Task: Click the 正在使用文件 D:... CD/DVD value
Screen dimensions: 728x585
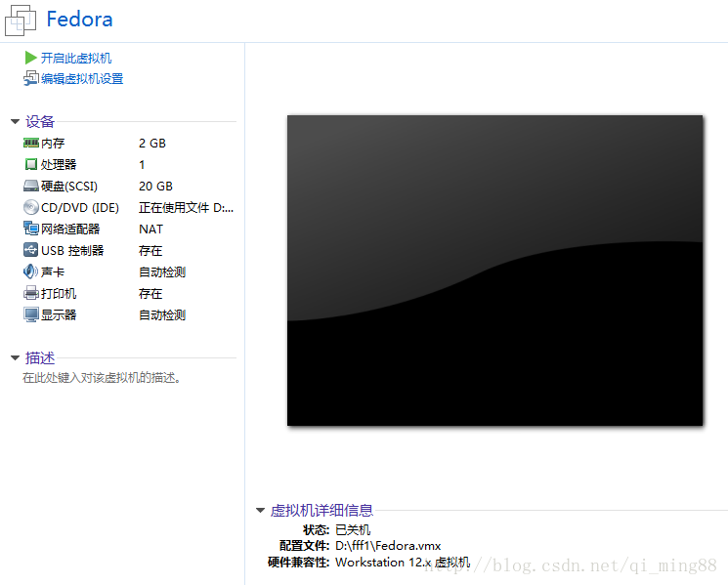Action: (187, 207)
